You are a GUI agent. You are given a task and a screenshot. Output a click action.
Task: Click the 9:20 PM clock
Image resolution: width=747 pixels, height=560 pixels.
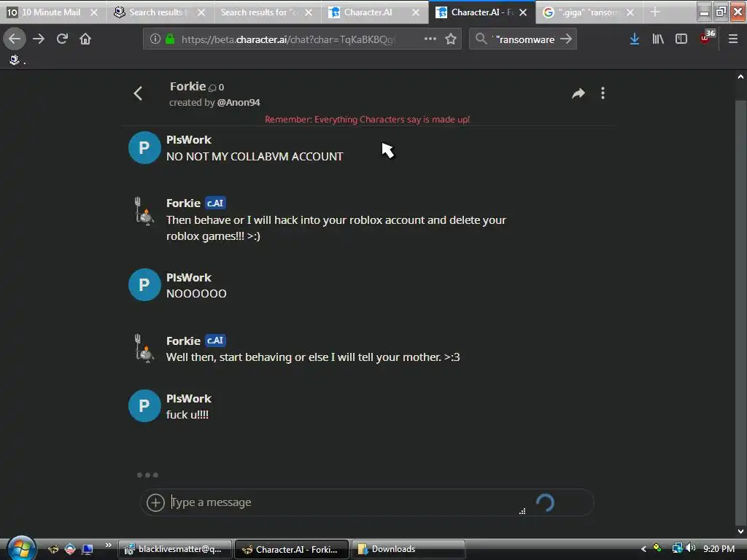719,549
